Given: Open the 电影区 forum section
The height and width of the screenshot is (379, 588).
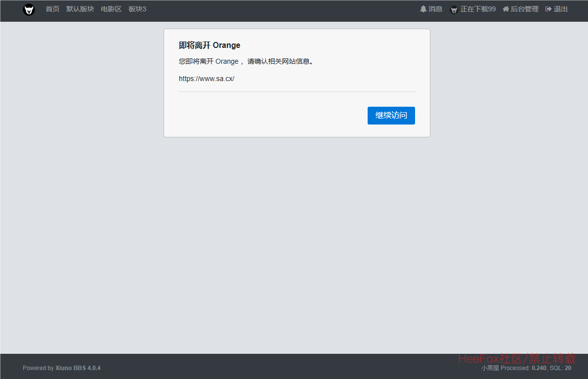Looking at the screenshot, I should (x=111, y=9).
